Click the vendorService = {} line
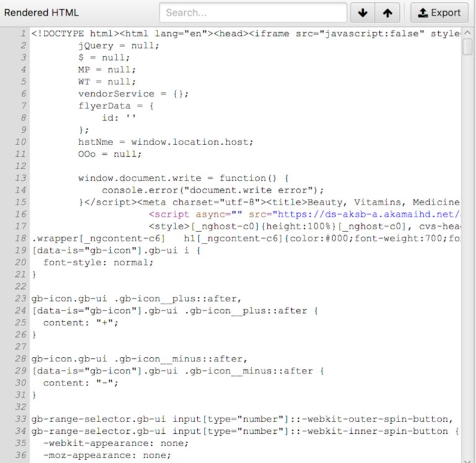The width and height of the screenshot is (476, 463). pyautogui.click(x=133, y=94)
